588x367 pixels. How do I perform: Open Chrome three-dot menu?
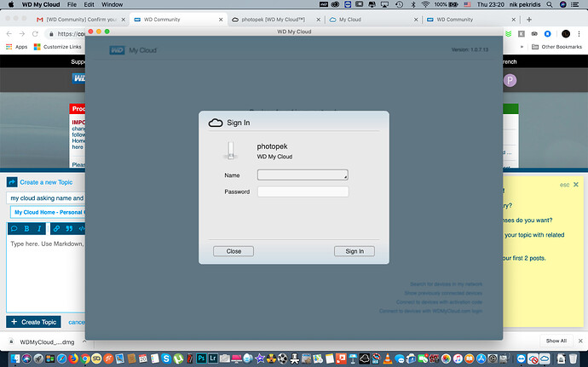[579, 34]
